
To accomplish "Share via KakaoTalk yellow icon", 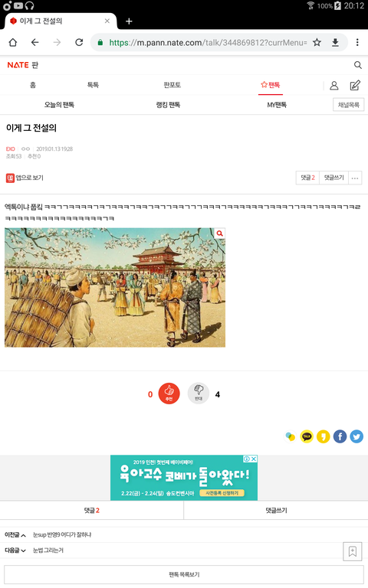I will (x=307, y=436).
